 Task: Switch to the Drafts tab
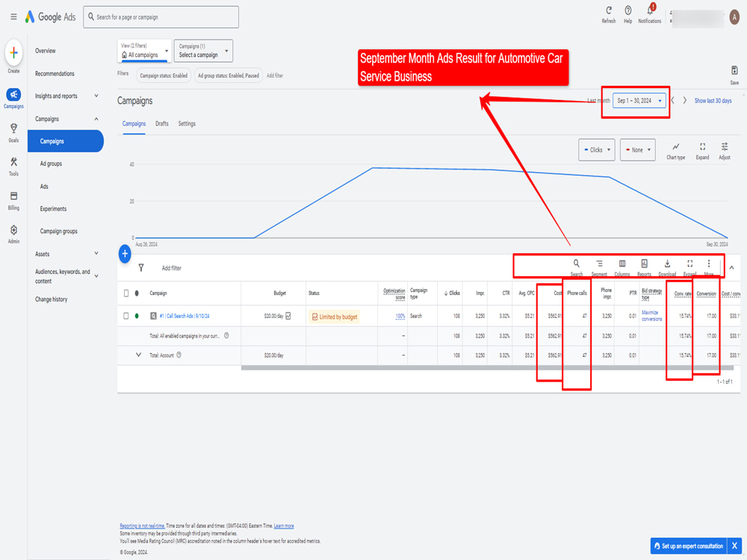point(162,124)
